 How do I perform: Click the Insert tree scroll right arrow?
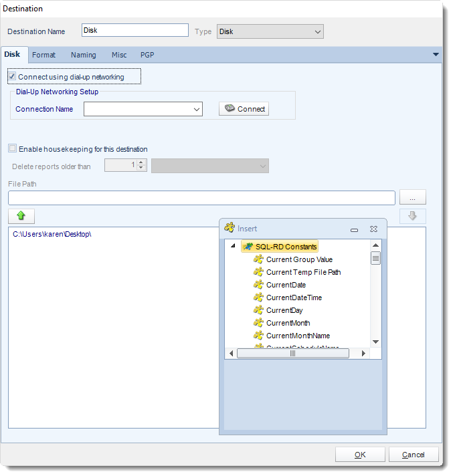pyautogui.click(x=363, y=354)
